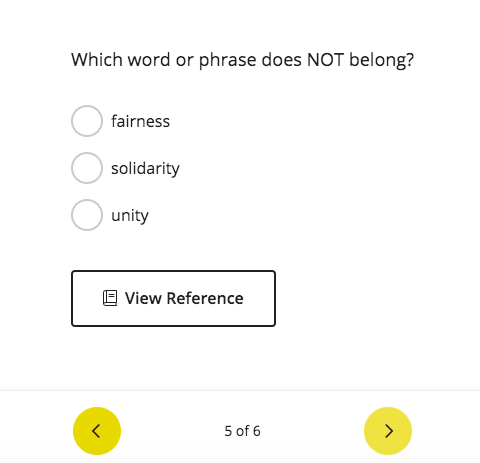The image size is (480, 463).
Task: Select the fairness radio button
Action: pos(87,121)
